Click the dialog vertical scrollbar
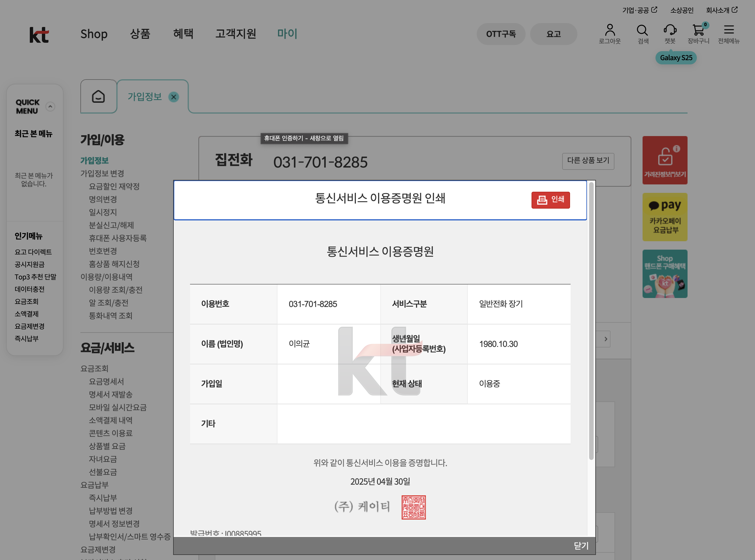The width and height of the screenshot is (755, 560). [591, 321]
